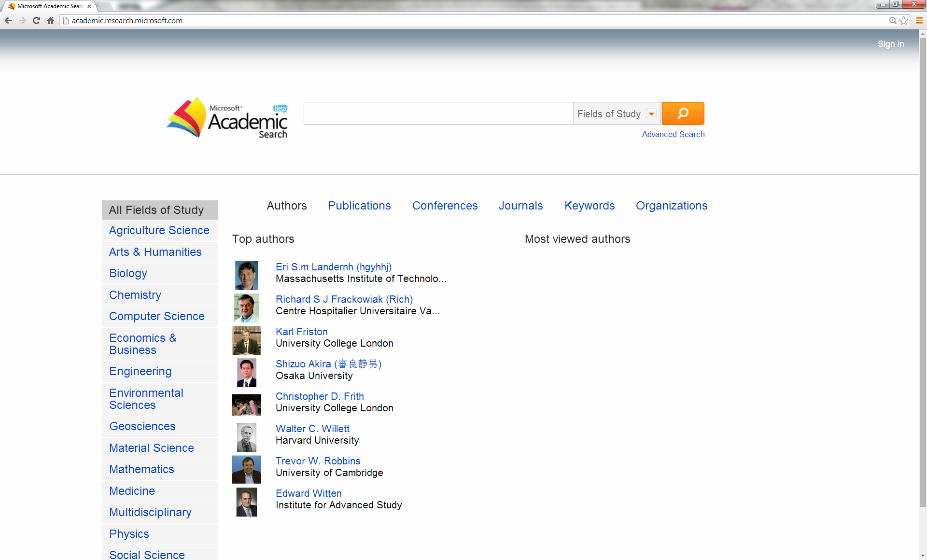Switch to the Publications tab
Screen dimensions: 927x560
(x=359, y=206)
